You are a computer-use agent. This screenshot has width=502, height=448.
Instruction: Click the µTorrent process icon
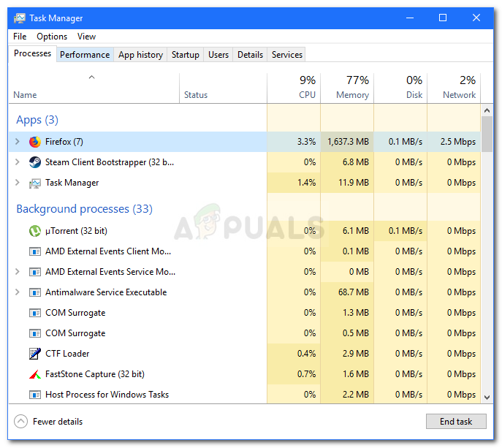[x=35, y=231]
